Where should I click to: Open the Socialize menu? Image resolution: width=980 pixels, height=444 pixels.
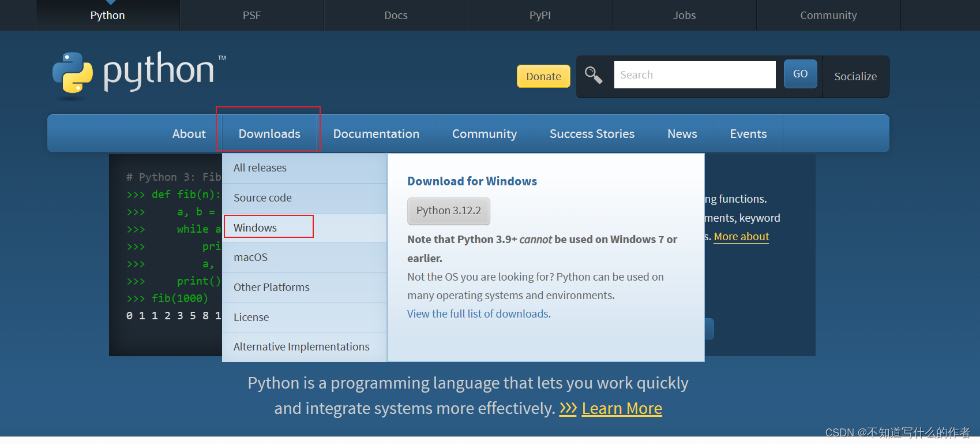(855, 76)
